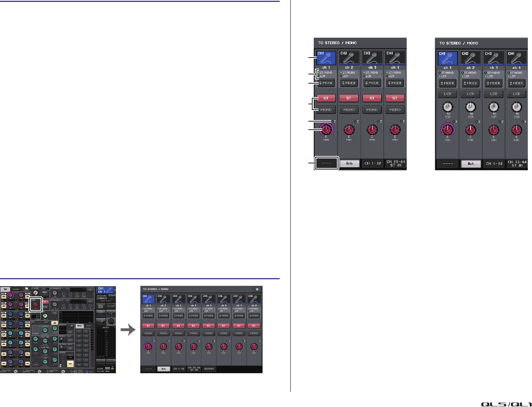The width and height of the screenshot is (532, 407).
Task: Select CH2 microphone icon in four-channel ST-button panel
Action: click(349, 58)
